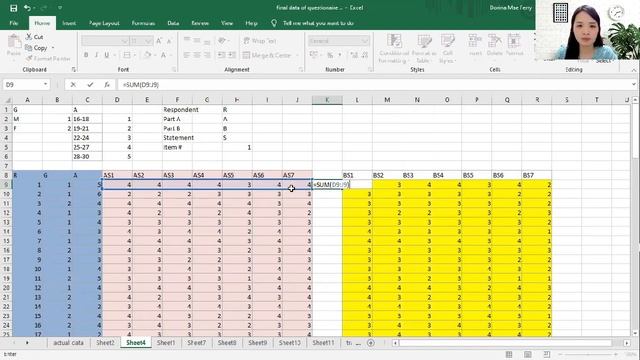
Task: Switch to the Data ribbon tab
Action: 173,23
